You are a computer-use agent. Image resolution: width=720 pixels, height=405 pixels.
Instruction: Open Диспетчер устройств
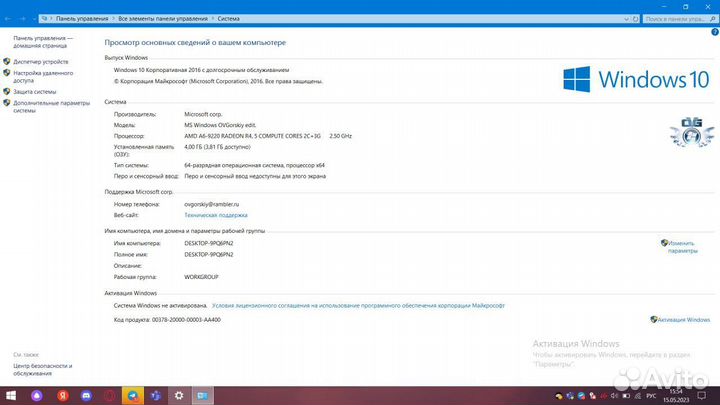(x=40, y=62)
